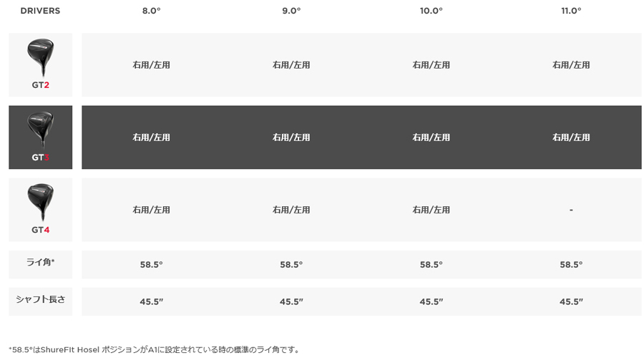Click GT4 右用/左用 cell under 8.0°
Viewport: 644px width, 358px height.
(x=151, y=210)
